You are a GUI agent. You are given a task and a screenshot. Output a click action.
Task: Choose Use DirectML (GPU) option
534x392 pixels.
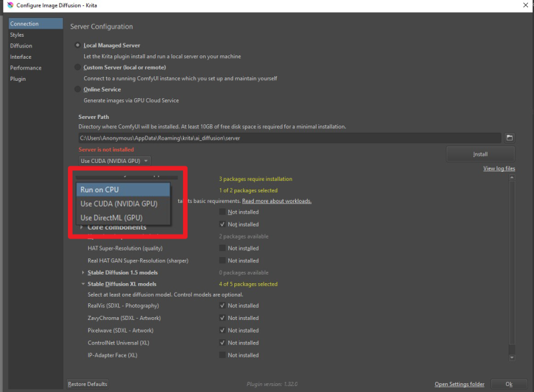coord(123,218)
